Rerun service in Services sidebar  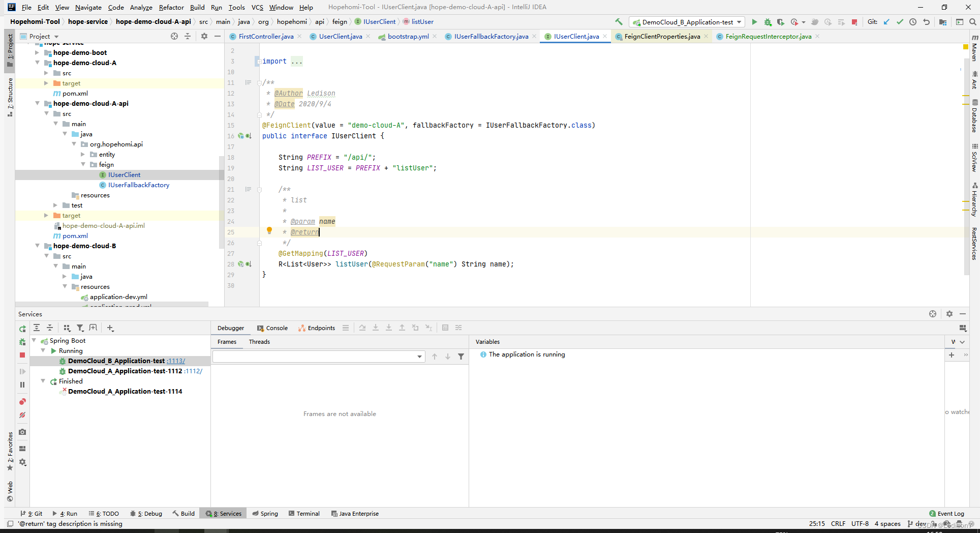[x=22, y=329]
